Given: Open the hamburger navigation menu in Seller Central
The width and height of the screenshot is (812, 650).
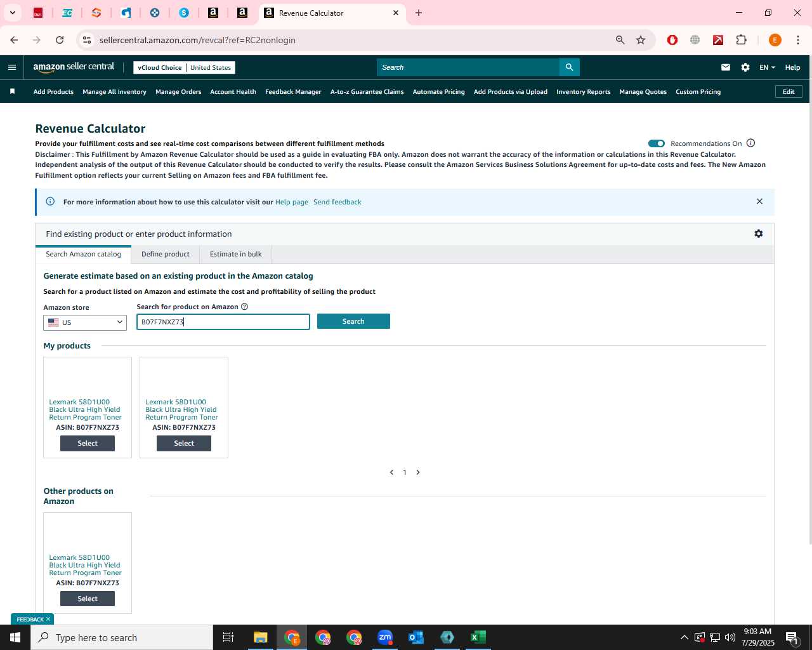Looking at the screenshot, I should tap(12, 67).
